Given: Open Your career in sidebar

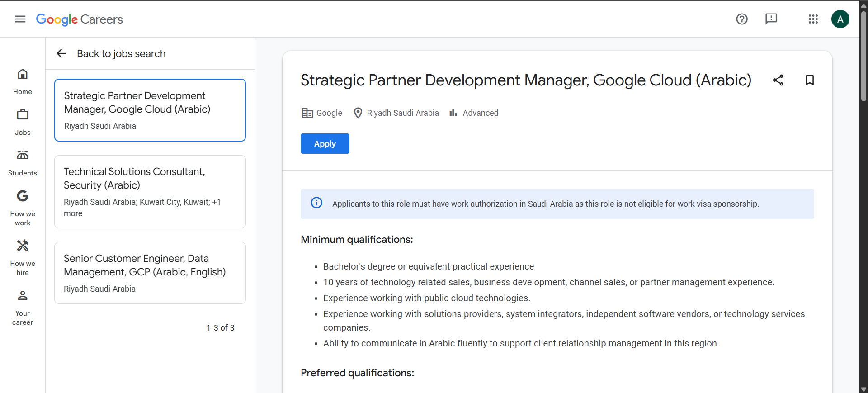Looking at the screenshot, I should 23,308.
